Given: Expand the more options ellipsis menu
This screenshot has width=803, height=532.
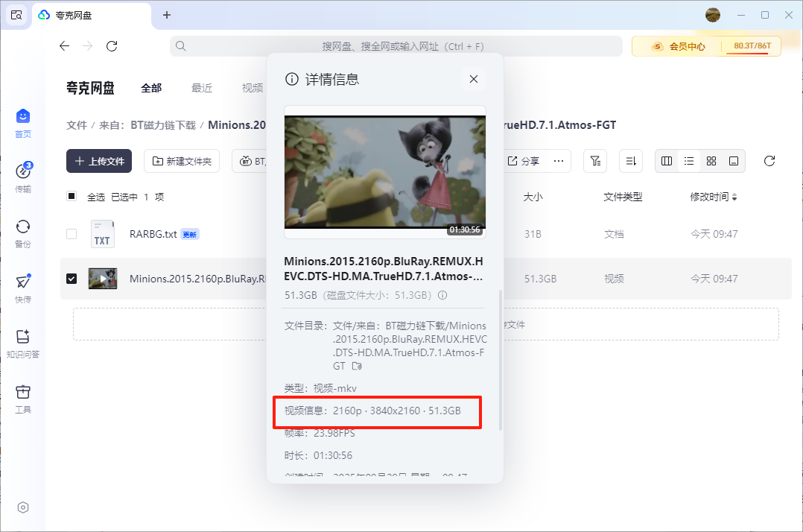Looking at the screenshot, I should click(558, 161).
